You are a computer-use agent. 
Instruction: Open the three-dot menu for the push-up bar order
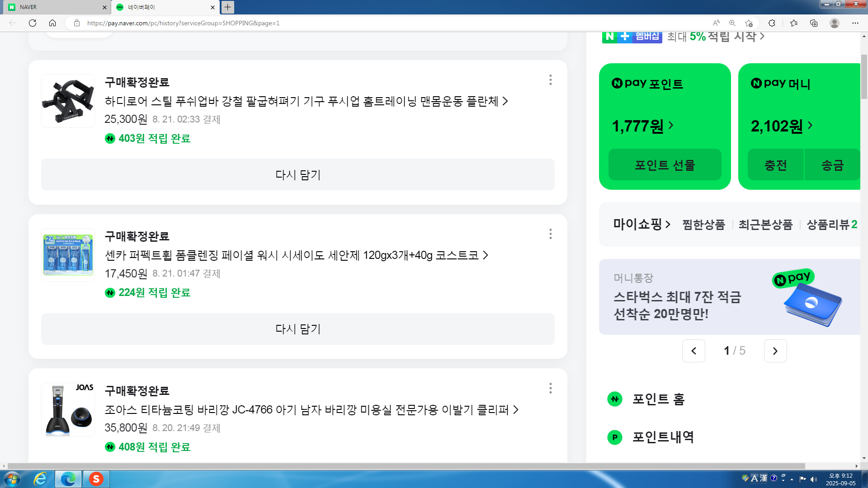pyautogui.click(x=550, y=80)
